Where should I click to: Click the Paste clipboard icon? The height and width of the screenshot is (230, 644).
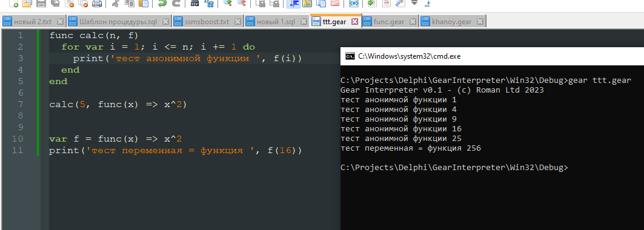[x=144, y=4]
